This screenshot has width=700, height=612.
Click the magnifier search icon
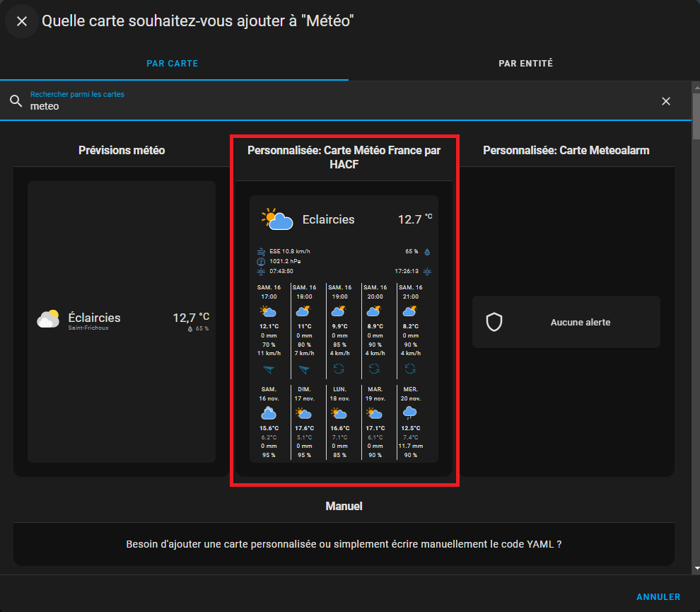[16, 101]
